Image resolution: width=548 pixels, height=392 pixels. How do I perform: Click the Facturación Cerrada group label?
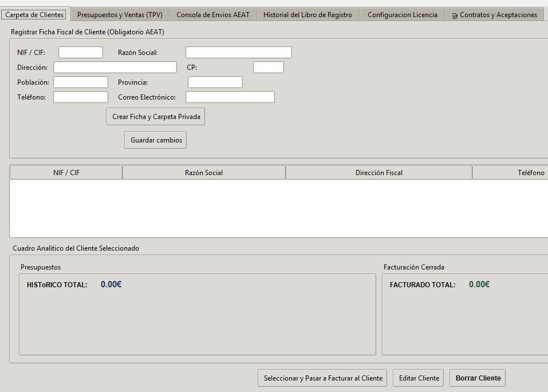pyautogui.click(x=414, y=267)
